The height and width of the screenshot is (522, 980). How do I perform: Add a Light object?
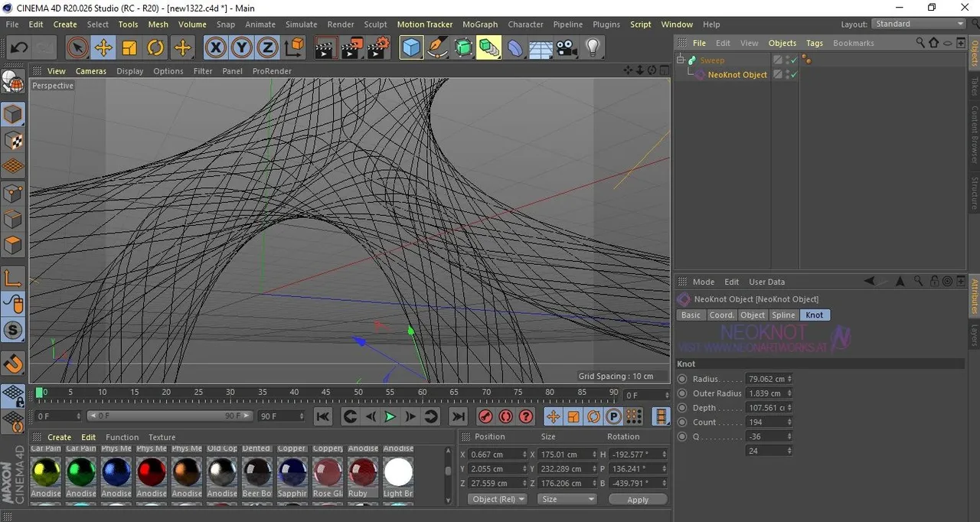point(593,47)
